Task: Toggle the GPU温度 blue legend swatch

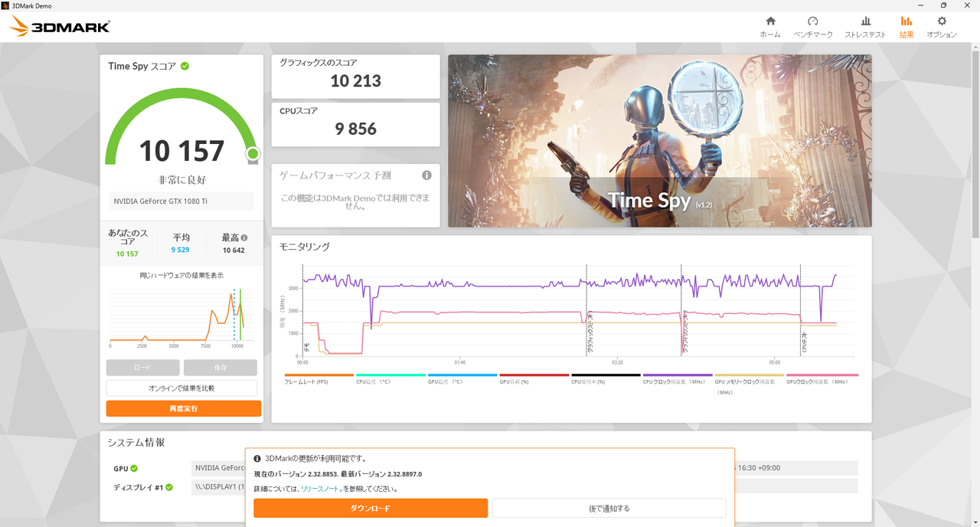Action: click(462, 375)
